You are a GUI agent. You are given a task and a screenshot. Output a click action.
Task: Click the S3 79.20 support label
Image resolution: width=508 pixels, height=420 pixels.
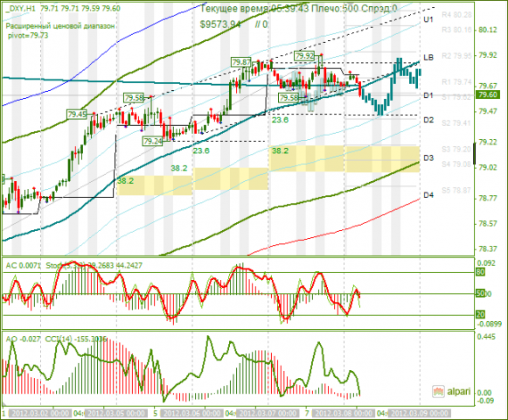(x=456, y=150)
